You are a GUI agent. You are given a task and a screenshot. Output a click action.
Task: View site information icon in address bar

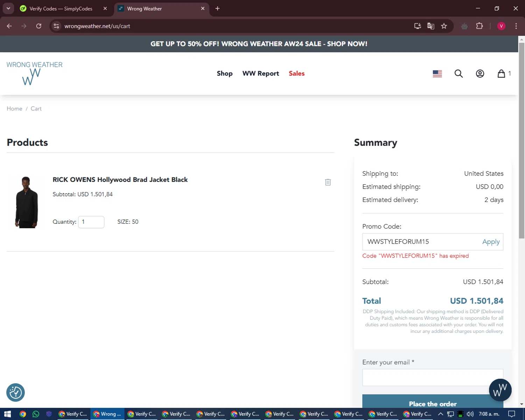(56, 26)
